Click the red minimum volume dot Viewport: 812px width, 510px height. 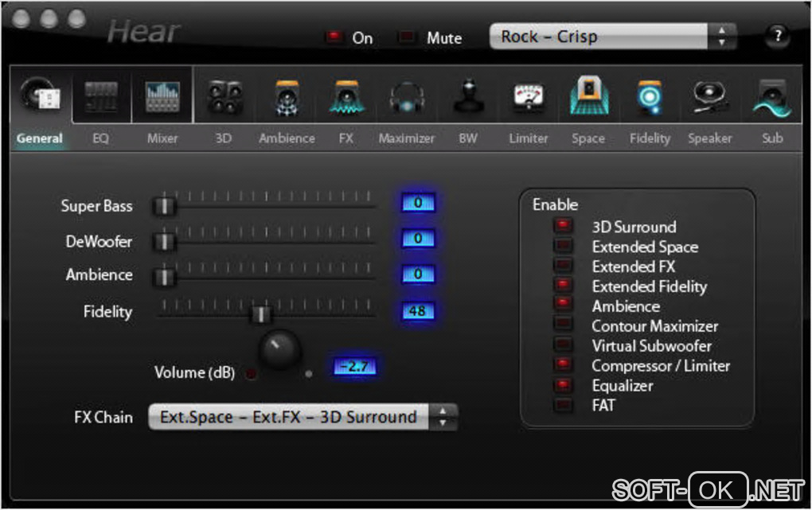pyautogui.click(x=251, y=373)
